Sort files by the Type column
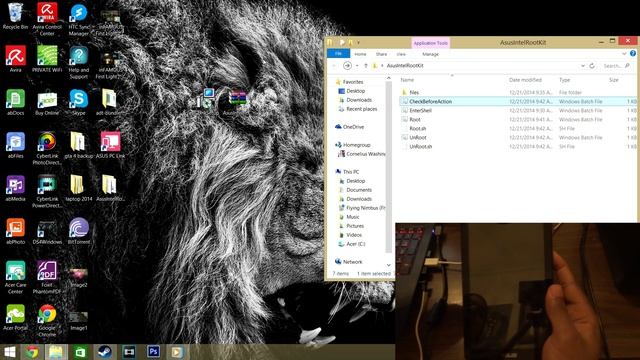This screenshot has width=640, height=360. [x=564, y=80]
